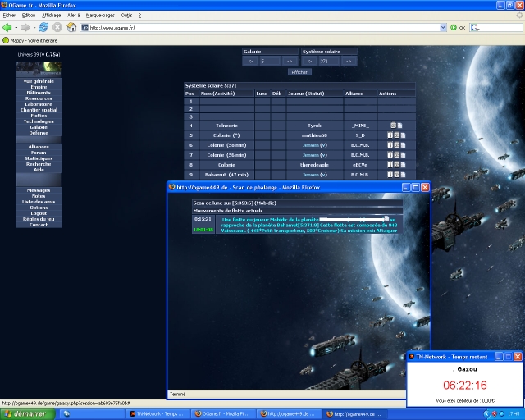Screen dimensions: 525x420
Task: Open the Fichier menu
Action: pos(9,16)
